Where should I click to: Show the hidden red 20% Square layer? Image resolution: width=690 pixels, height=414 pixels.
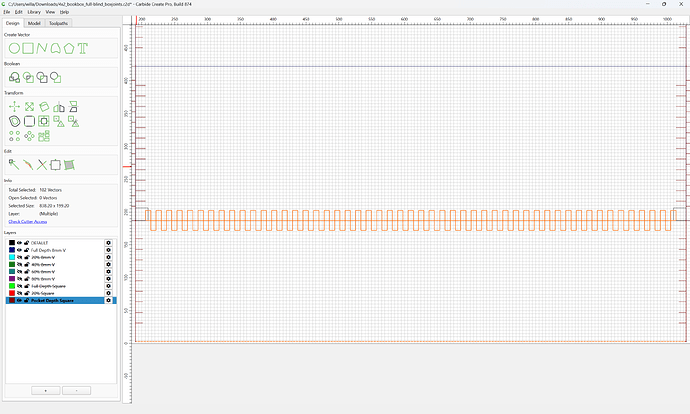click(x=19, y=293)
